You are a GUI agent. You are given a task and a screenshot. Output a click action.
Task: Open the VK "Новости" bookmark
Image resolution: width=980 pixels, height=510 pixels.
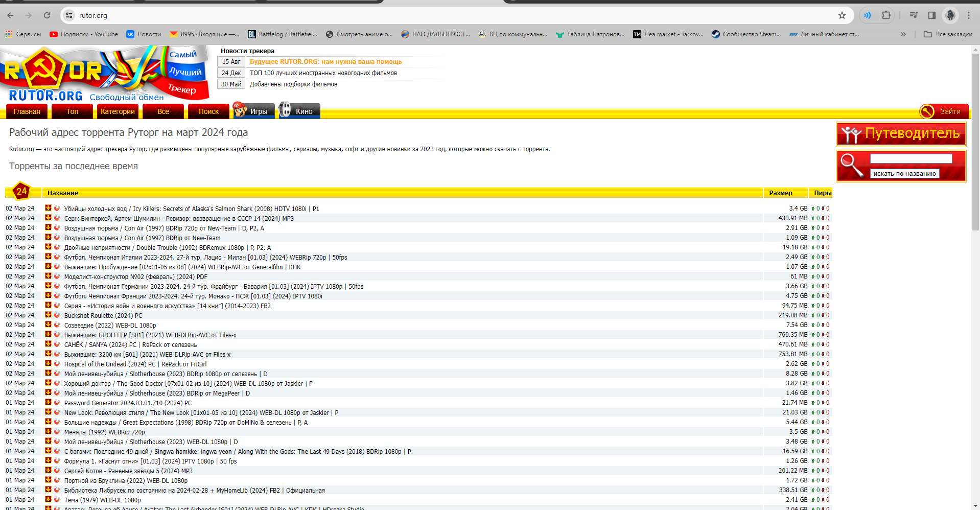[144, 34]
